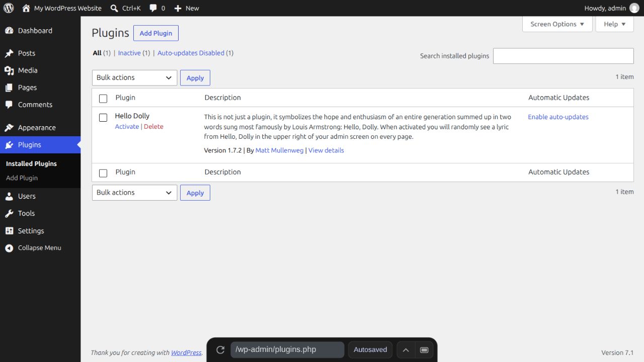Click the Plugins plug icon in sidebar

coord(9,145)
